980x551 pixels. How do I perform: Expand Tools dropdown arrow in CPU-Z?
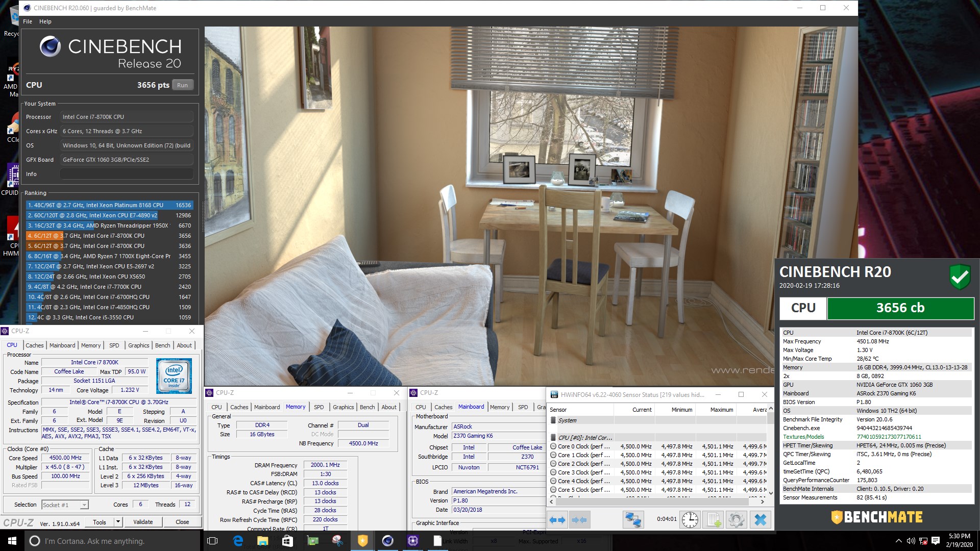pos(118,522)
